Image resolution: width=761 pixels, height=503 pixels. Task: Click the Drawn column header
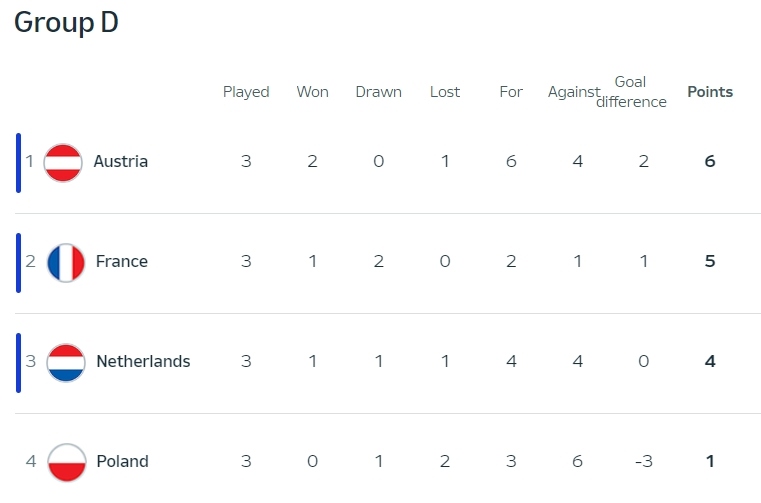[x=379, y=92]
